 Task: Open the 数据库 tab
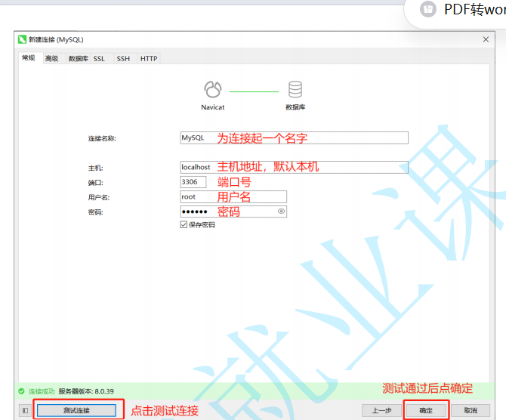(x=79, y=59)
